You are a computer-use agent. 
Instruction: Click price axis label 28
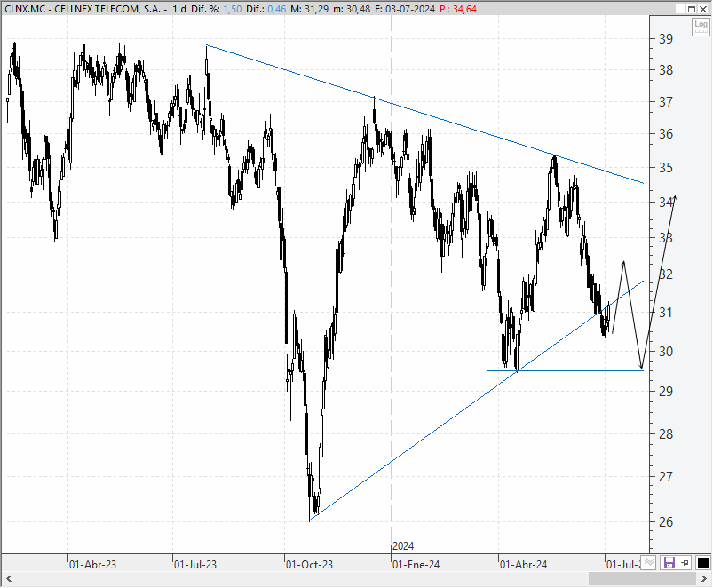coord(666,434)
